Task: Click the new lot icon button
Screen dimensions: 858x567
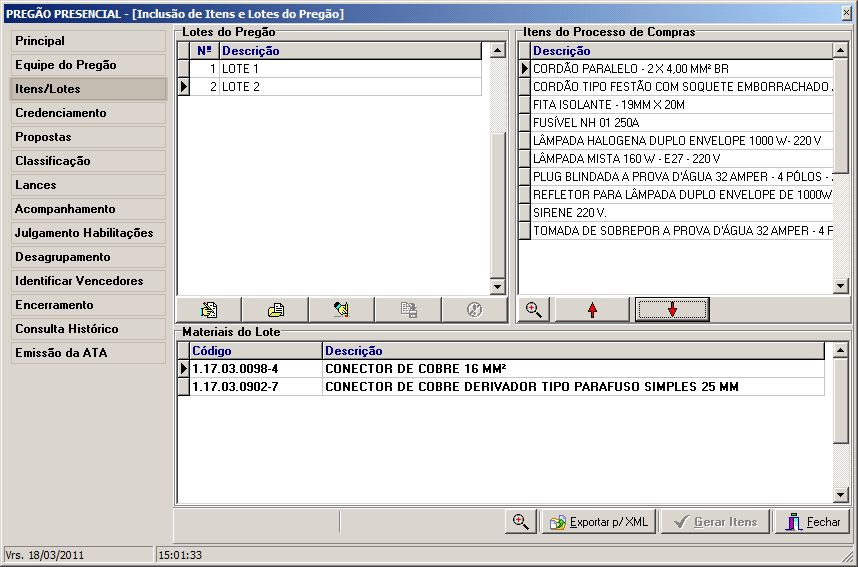Action: [208, 310]
